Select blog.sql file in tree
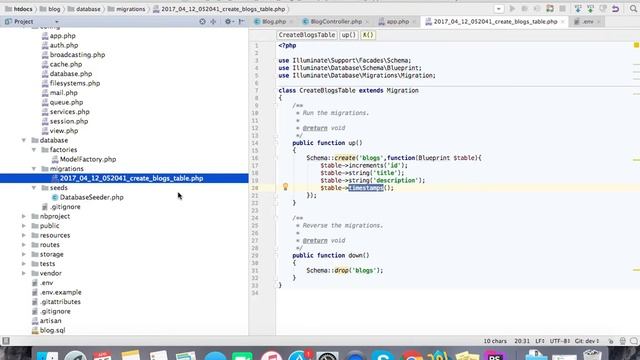This screenshot has width=640, height=360. 48,330
